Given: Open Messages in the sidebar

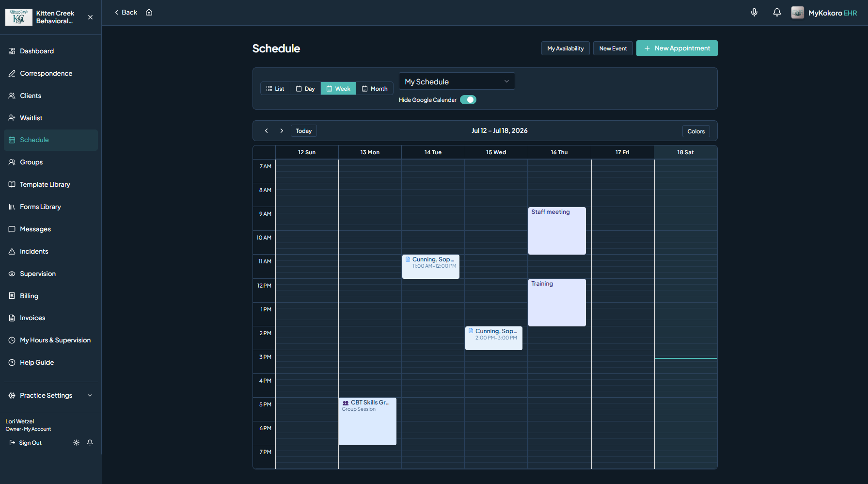Looking at the screenshot, I should (x=51, y=229).
